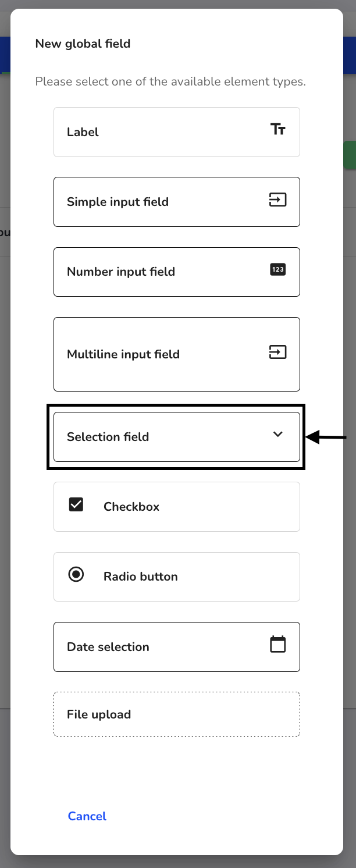This screenshot has height=868, width=356.
Task: Choose the Checkbox element type label
Action: [131, 507]
